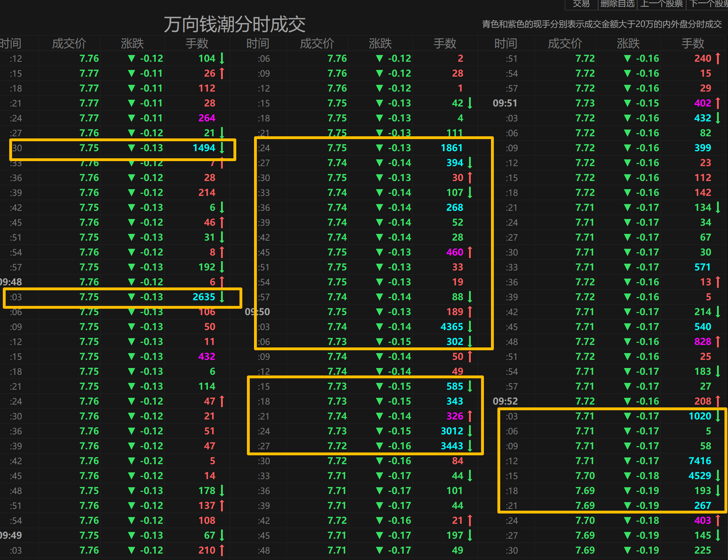Click the 09:49 time label
This screenshot has width=728, height=560.
11,535
